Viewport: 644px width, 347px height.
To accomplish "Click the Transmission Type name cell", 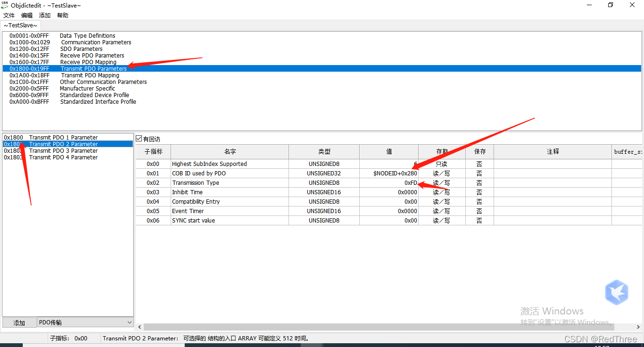I will [x=230, y=183].
